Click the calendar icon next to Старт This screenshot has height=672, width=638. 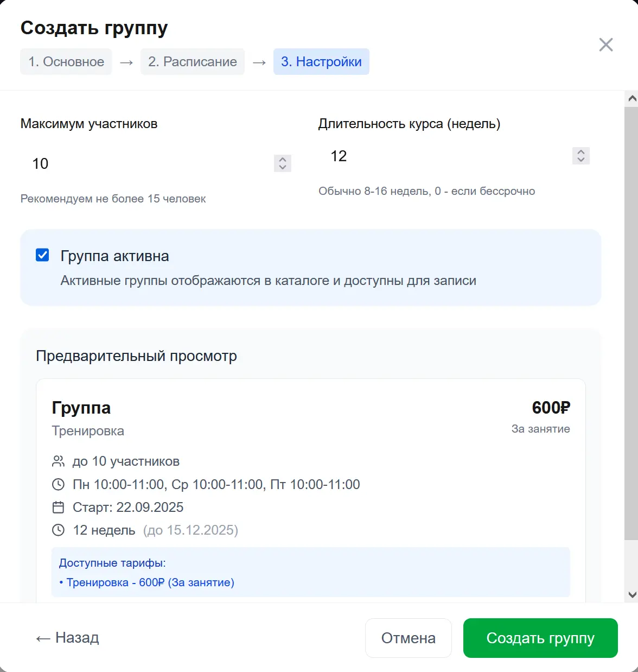58,508
